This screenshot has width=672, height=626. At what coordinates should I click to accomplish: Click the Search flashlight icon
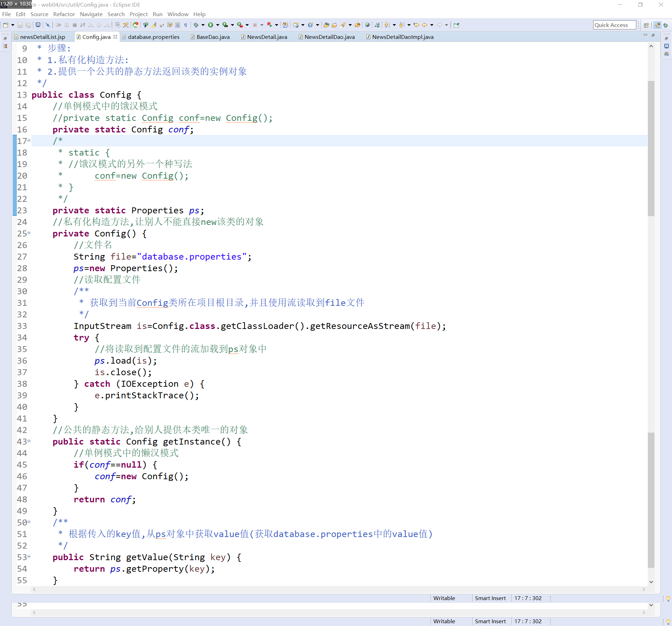[x=343, y=25]
